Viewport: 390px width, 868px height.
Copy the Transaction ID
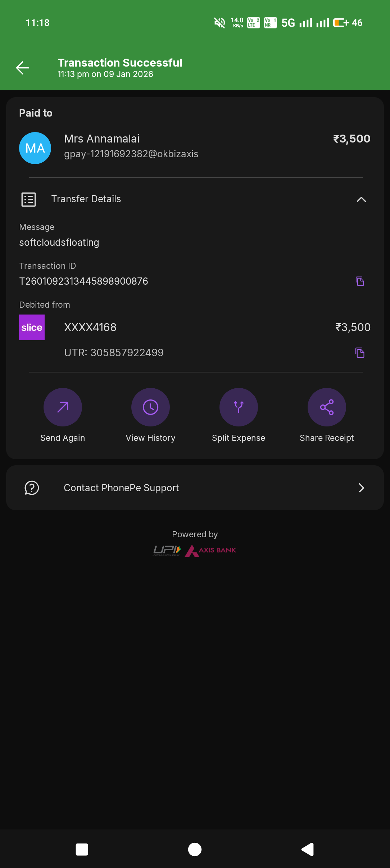pyautogui.click(x=360, y=281)
